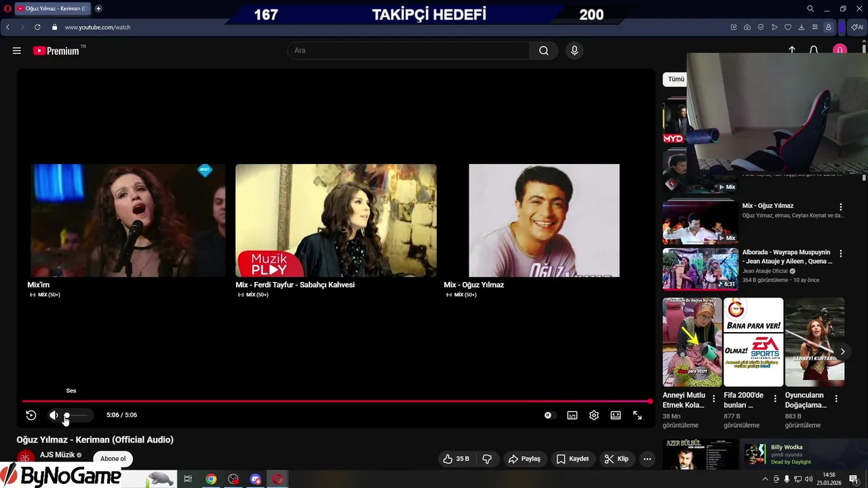Open the Paylaş share button
Image resolution: width=868 pixels, height=488 pixels.
524,459
